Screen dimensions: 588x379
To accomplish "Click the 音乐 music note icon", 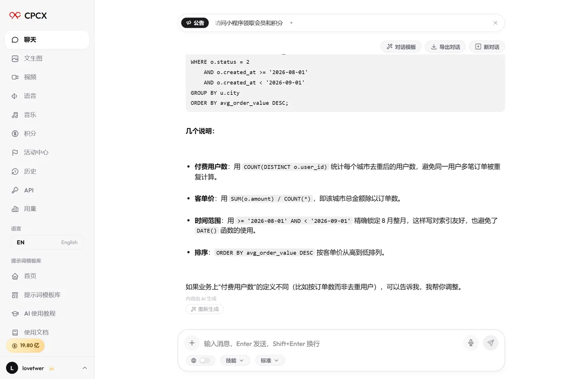I will [x=15, y=115].
